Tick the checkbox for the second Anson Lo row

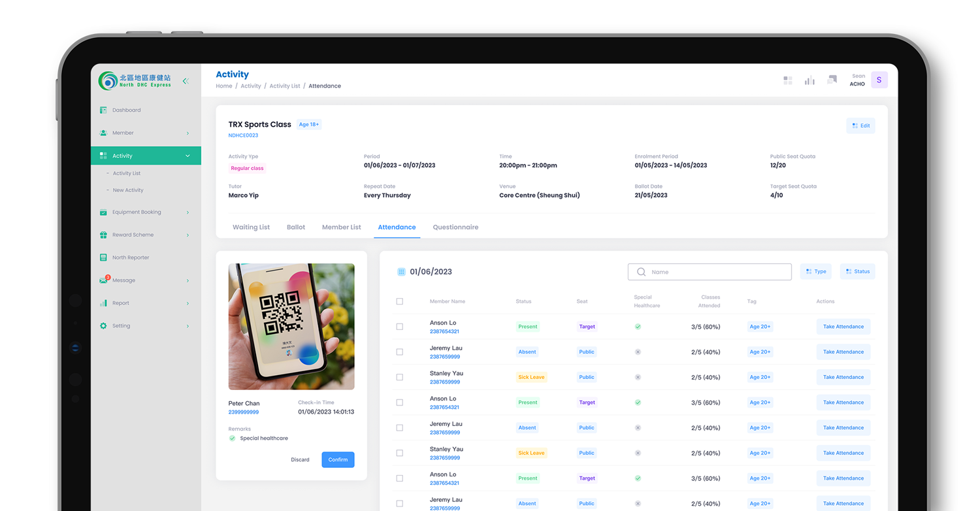click(x=400, y=403)
